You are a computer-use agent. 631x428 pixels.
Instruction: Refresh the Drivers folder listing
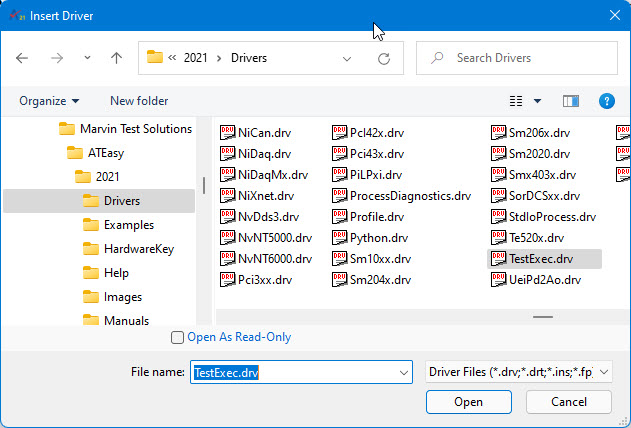[384, 59]
